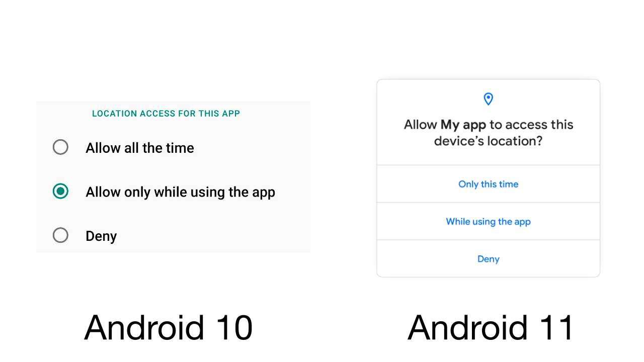Click the blue location pin icon

tap(488, 99)
